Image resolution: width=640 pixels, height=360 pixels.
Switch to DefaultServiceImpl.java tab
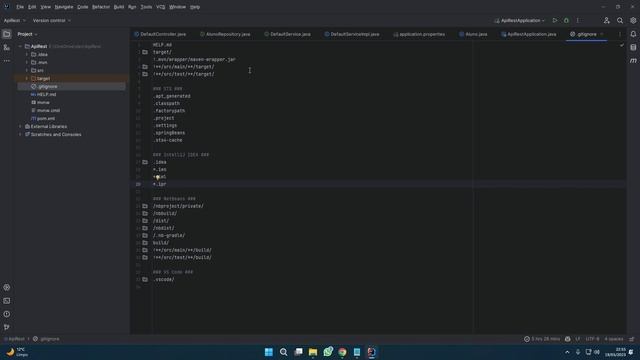tap(352, 34)
